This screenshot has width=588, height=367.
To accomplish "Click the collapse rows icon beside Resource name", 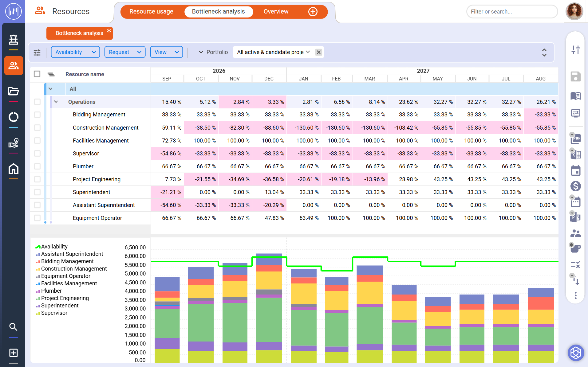I will (51, 74).
